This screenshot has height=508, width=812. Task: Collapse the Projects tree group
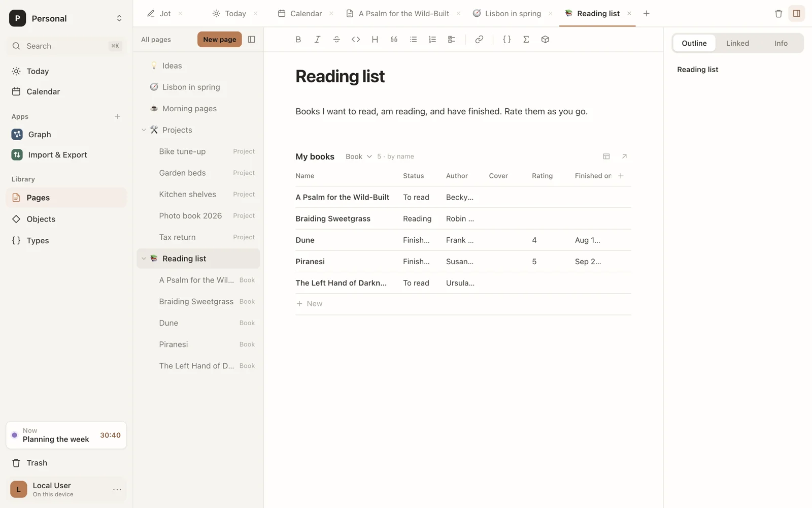tap(144, 130)
